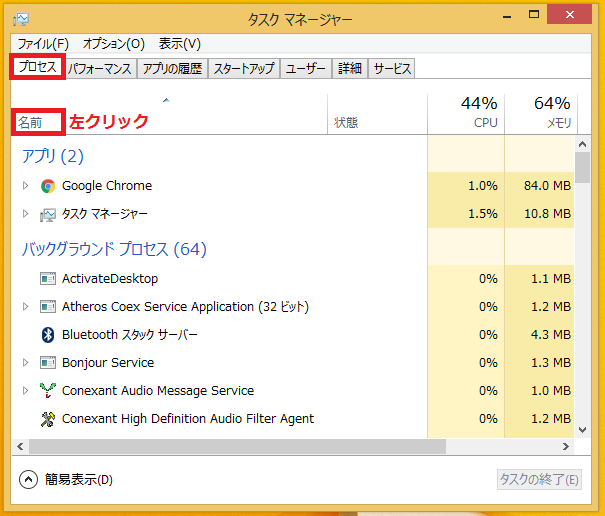Image resolution: width=605 pixels, height=516 pixels.
Task: Click the horizontal scrollbar right arrow
Action: (566, 447)
